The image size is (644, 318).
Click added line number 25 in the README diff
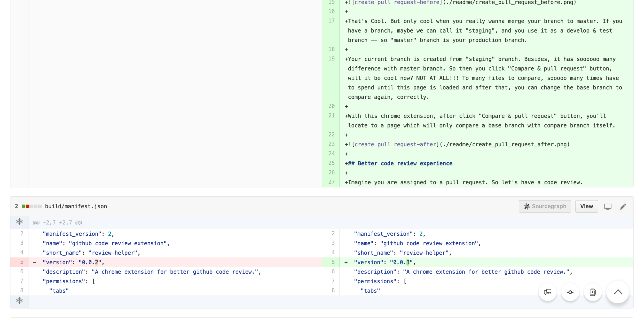[331, 163]
